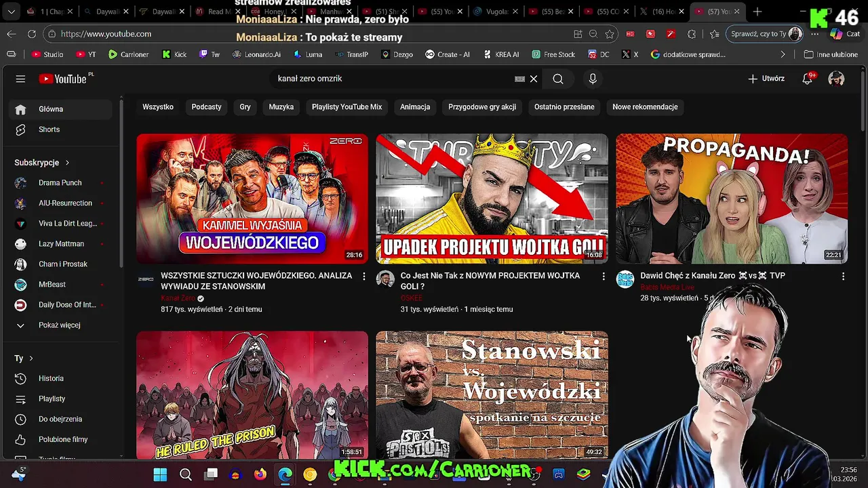Expand Pokaż więcej subscriptions
The image size is (868, 488).
[61, 325]
